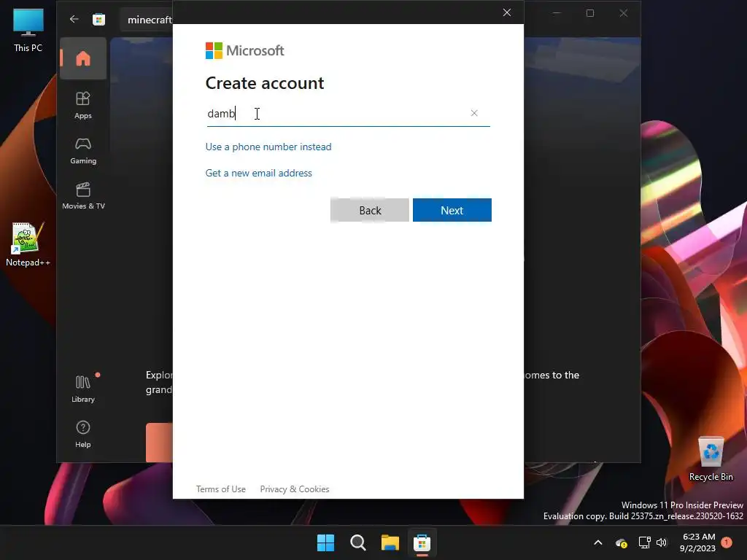
Task: Click Get a new email address
Action: point(259,173)
